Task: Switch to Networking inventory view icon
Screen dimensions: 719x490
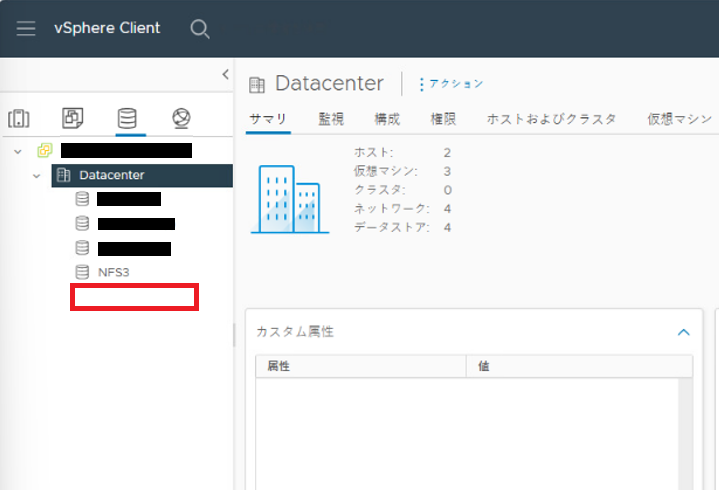Action: pyautogui.click(x=181, y=119)
